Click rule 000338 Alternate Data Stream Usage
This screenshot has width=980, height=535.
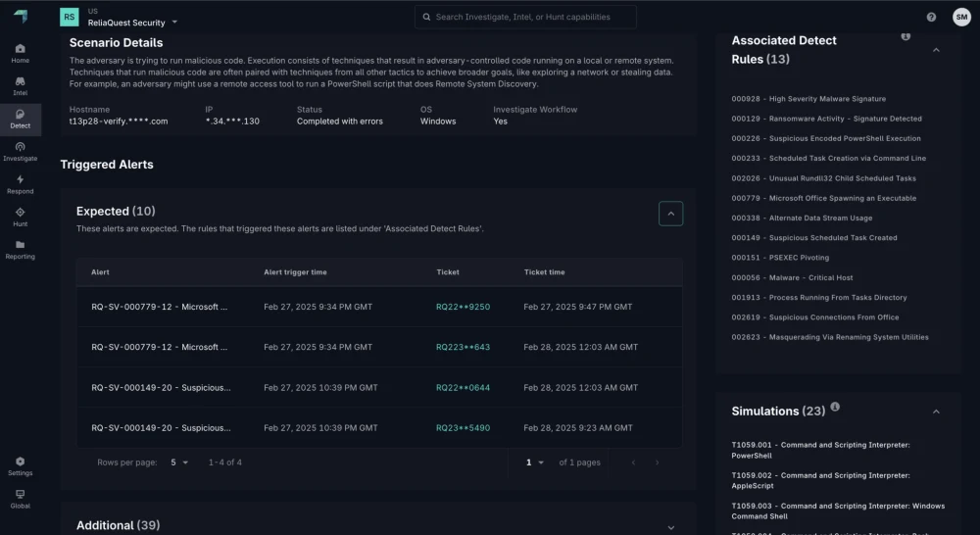tap(802, 219)
